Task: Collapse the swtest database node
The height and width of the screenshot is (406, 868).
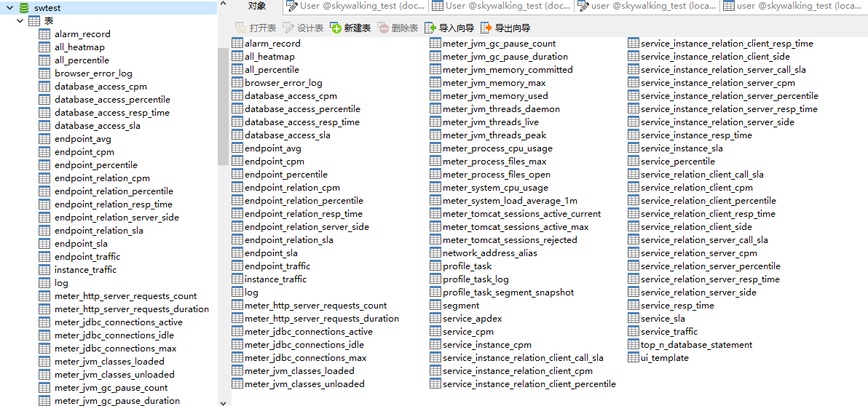Action: point(9,8)
